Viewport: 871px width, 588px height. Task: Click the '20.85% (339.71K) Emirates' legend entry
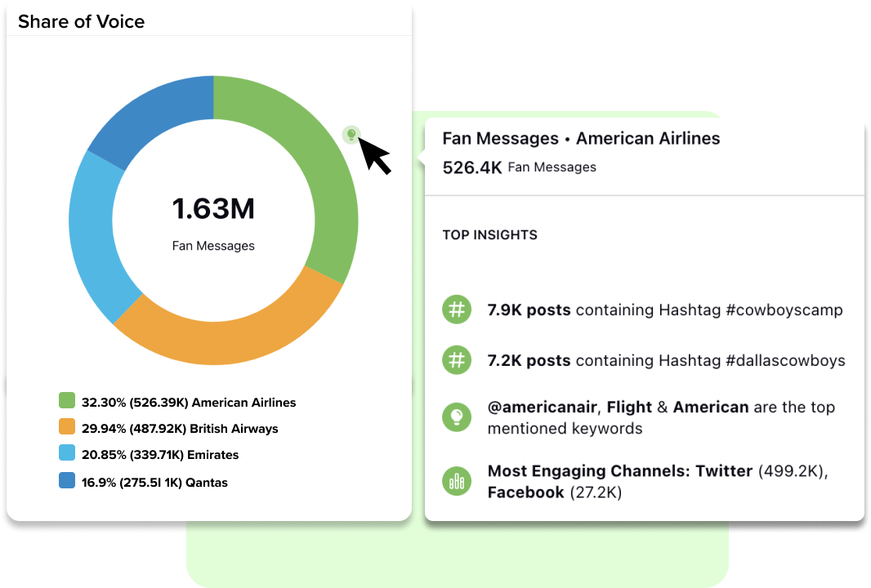click(x=160, y=454)
